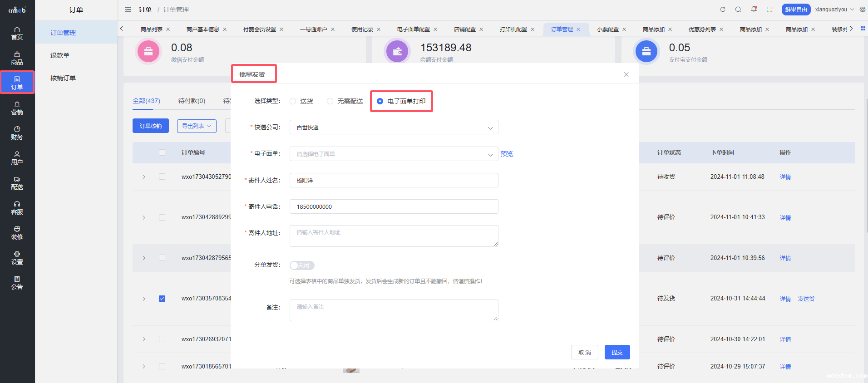Screen dimensions: 868x383
Task: Click the refresh icon in top bar
Action: pos(723,10)
